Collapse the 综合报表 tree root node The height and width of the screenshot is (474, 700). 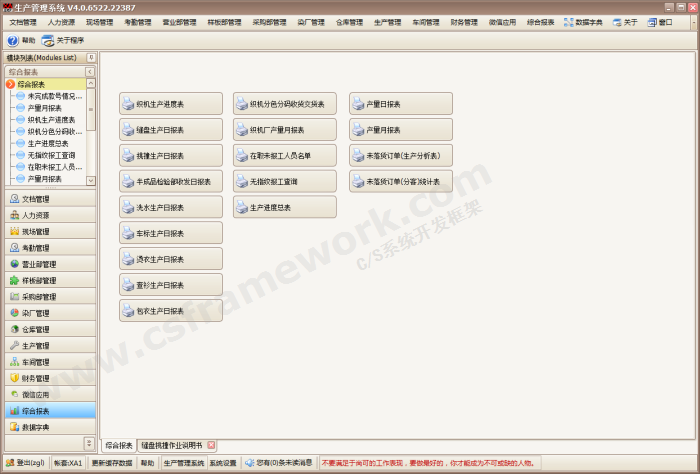coord(10,84)
